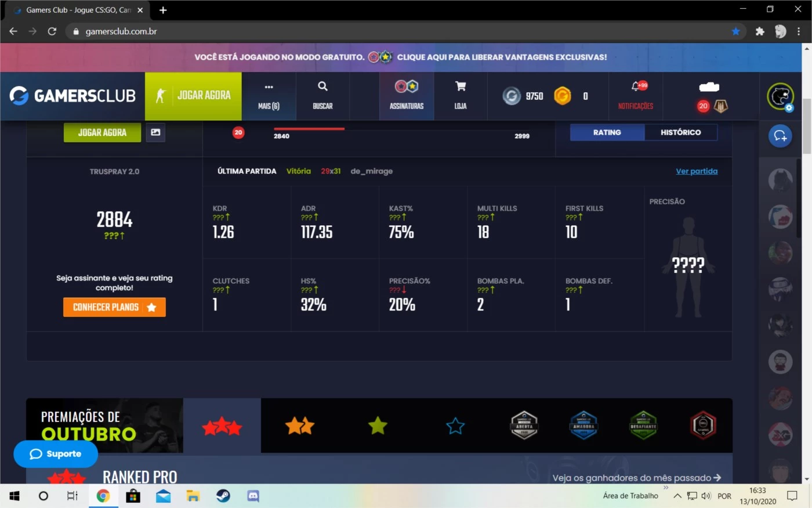Open Discord from the taskbar
This screenshot has height=508, width=812.
(x=253, y=496)
